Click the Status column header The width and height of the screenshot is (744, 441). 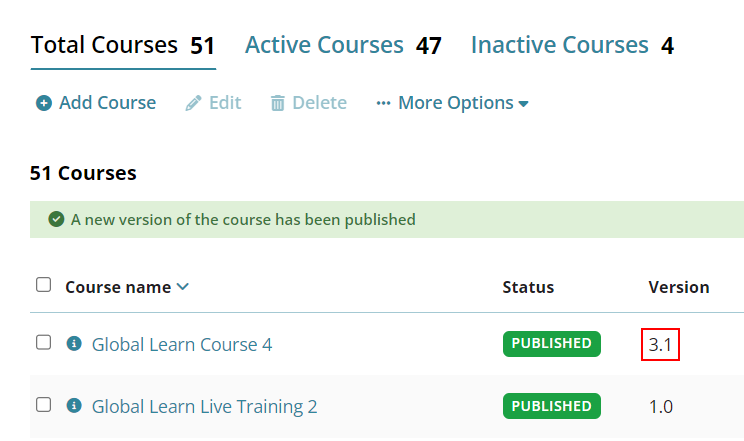528,287
